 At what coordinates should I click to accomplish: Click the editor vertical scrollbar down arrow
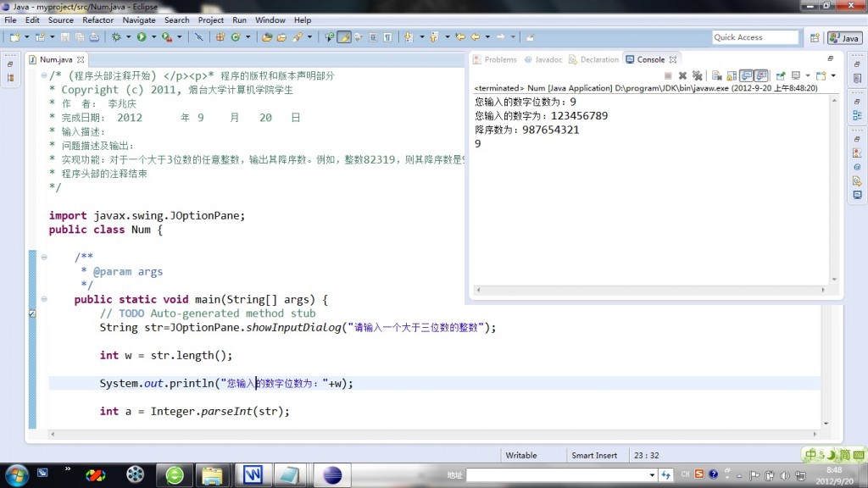point(826,424)
